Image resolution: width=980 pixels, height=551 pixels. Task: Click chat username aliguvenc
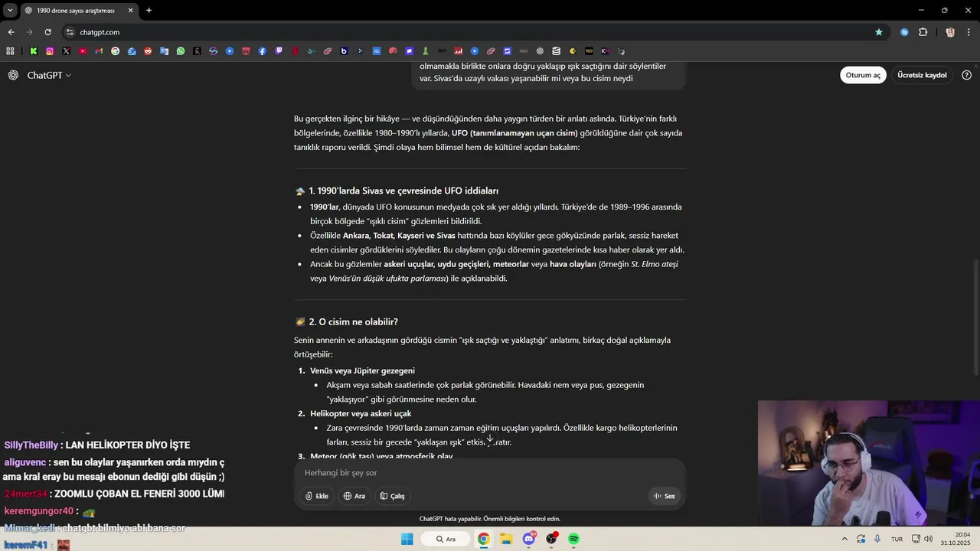(x=25, y=462)
